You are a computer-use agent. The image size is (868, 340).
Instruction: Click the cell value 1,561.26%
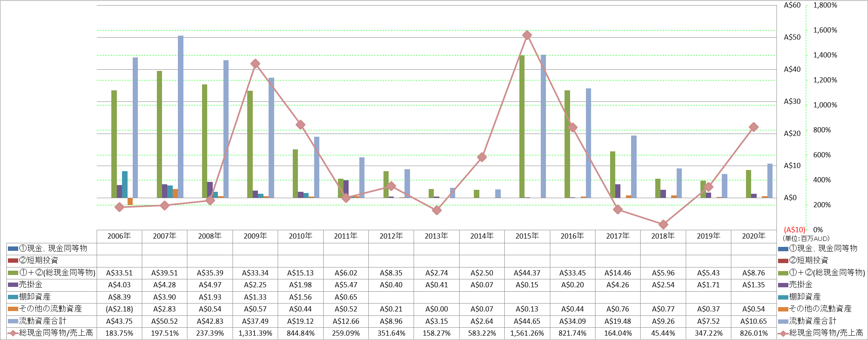[x=527, y=333]
